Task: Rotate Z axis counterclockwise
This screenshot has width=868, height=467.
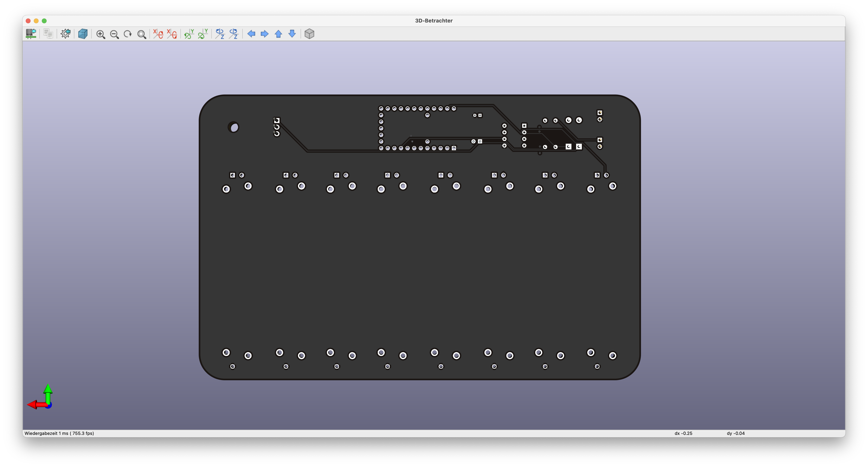Action: tap(234, 34)
